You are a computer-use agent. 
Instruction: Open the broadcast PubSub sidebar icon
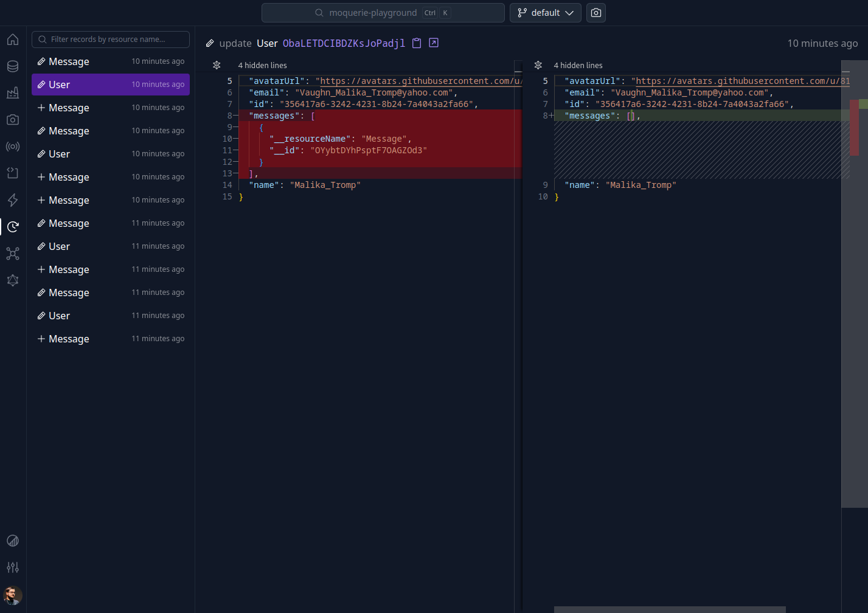click(x=13, y=147)
